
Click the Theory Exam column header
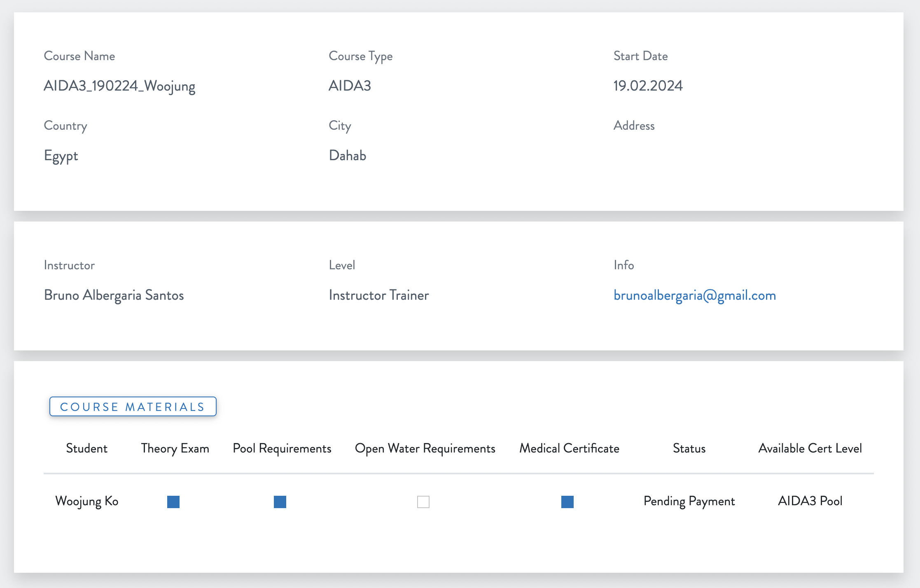click(175, 448)
